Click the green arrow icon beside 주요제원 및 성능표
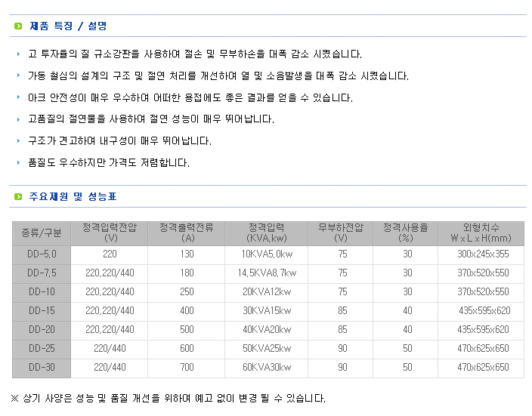532x416 pixels. 18,197
